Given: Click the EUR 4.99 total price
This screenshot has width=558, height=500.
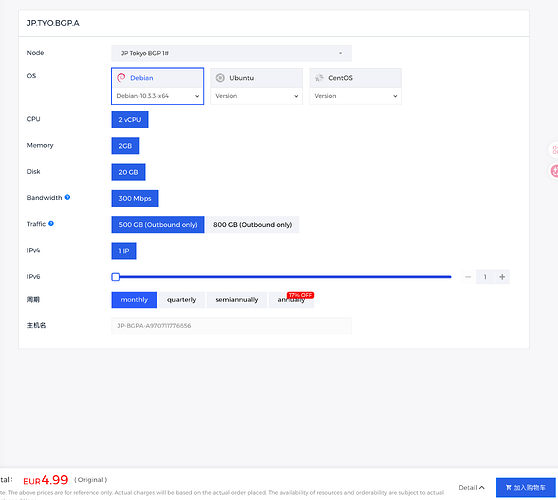Looking at the screenshot, I should coord(46,480).
